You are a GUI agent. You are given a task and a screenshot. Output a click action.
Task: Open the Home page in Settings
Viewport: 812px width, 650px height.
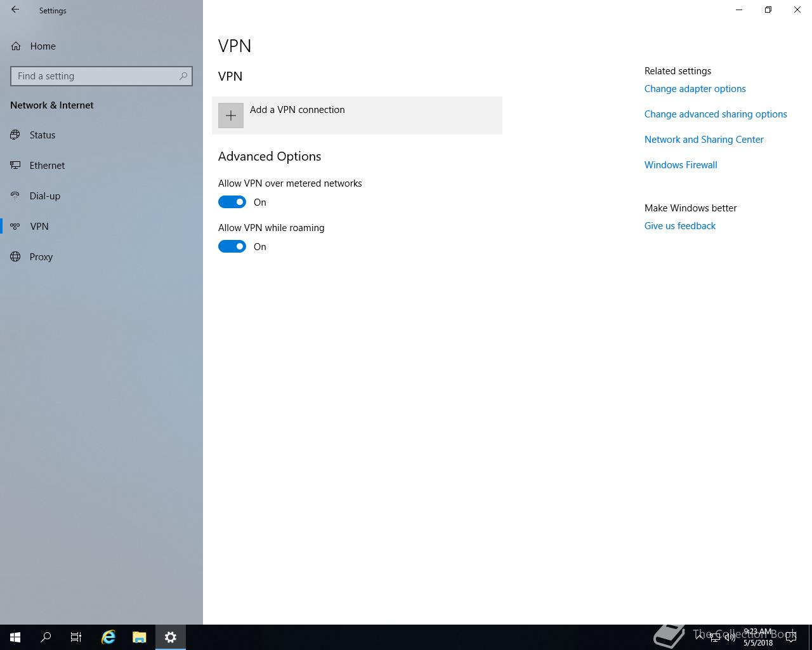click(x=101, y=46)
